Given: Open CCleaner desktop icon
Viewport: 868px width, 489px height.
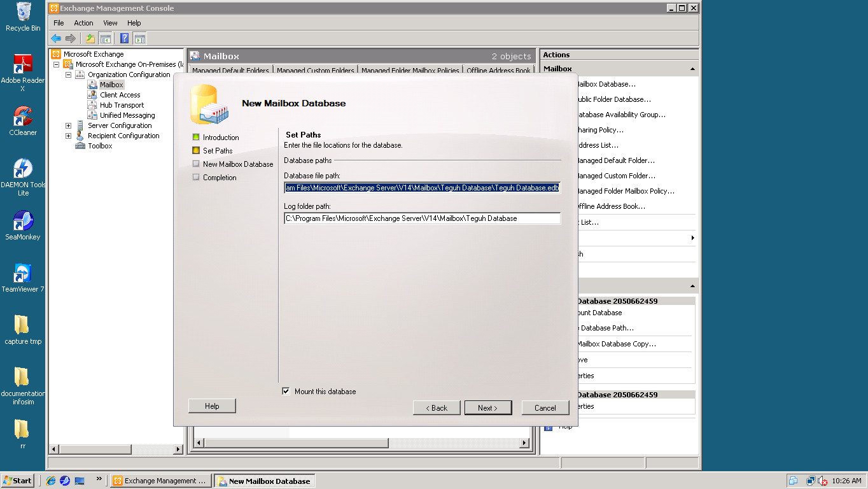Looking at the screenshot, I should point(23,117).
